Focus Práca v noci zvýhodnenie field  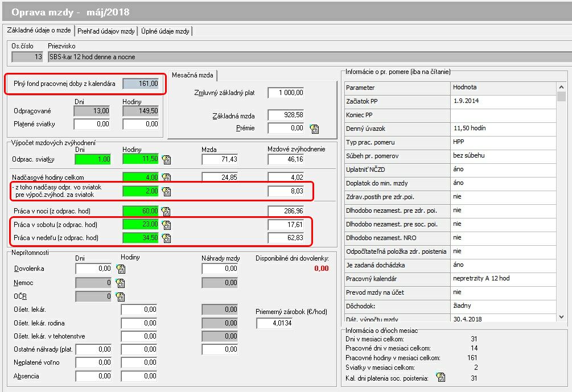point(286,211)
